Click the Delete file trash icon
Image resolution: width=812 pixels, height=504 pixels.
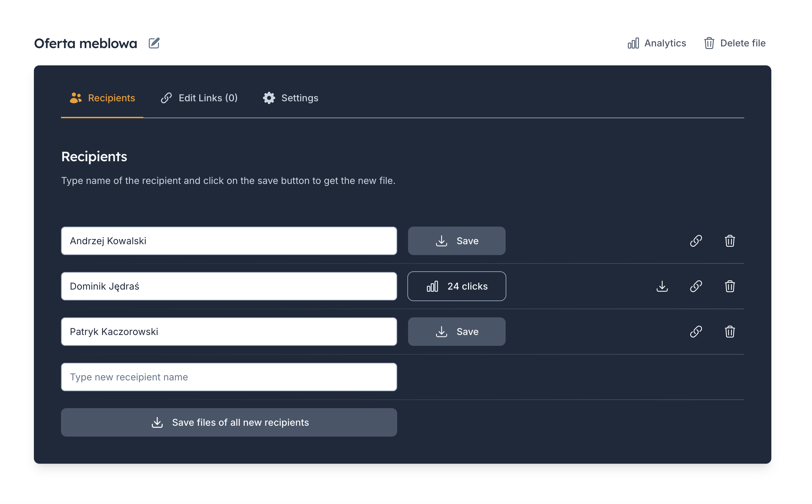(709, 43)
